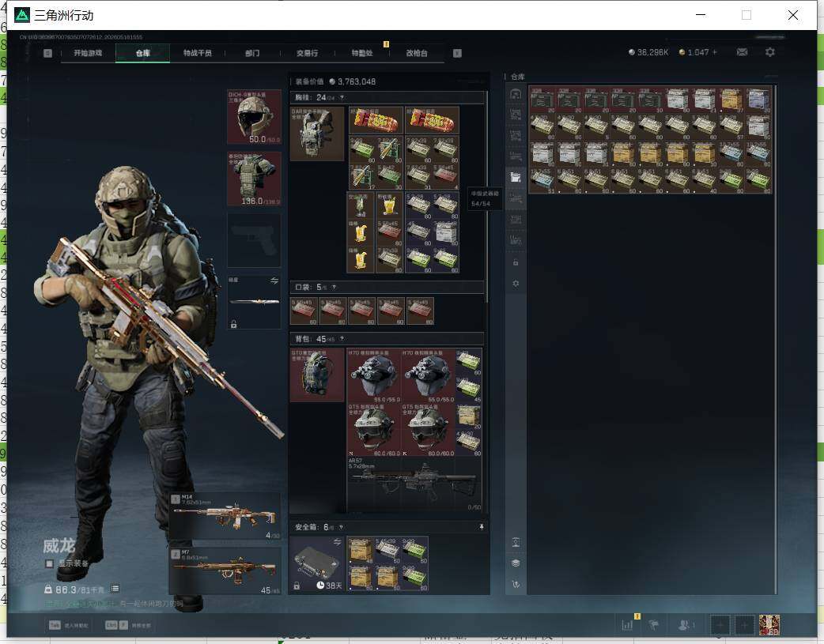Select the warehouse ammo box with count 21
Image resolution: width=824 pixels, height=644 pixels.
(x=705, y=100)
